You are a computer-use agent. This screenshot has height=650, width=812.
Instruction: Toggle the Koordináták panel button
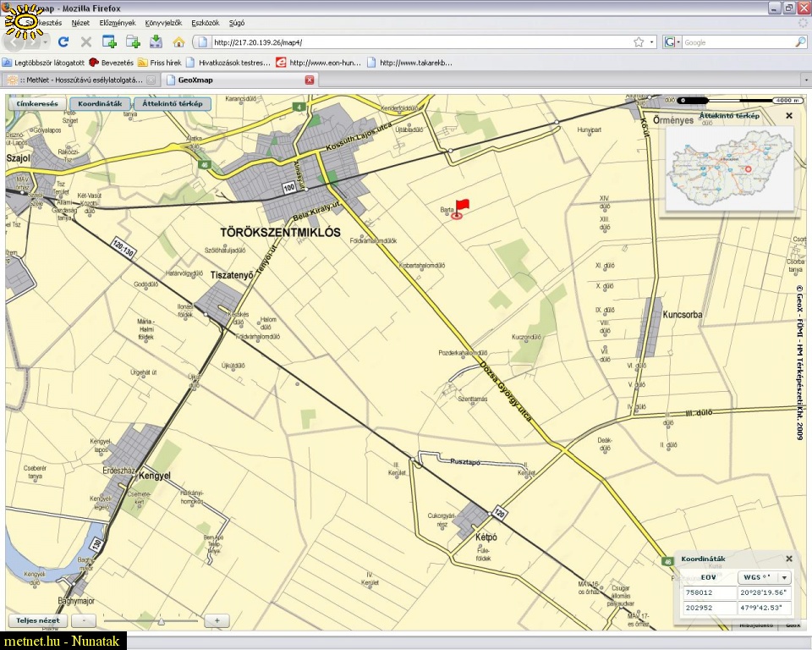click(101, 104)
